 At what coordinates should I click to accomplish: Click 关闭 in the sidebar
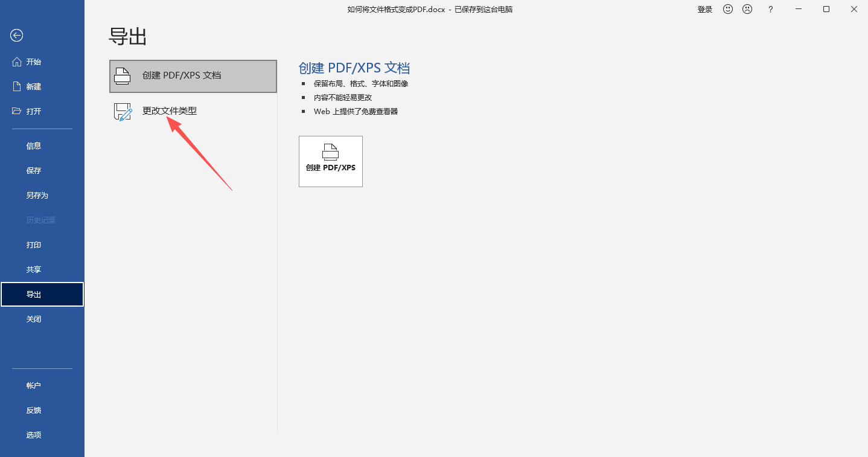[42, 319]
